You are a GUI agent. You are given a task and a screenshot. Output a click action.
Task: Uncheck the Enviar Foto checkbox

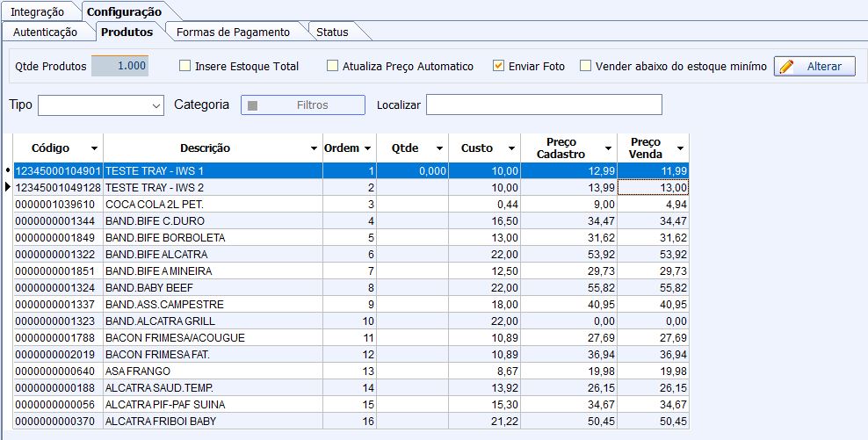tap(498, 66)
